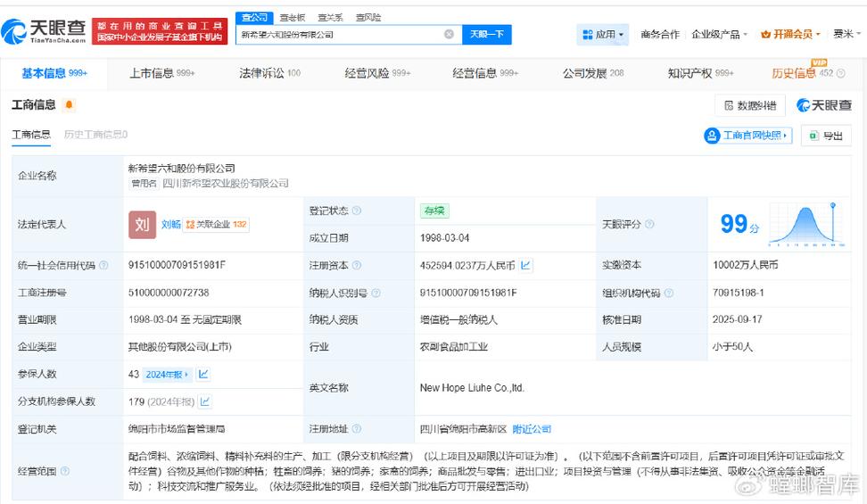This screenshot has width=867, height=504.
Task: Switch search mode to 查老板
Action: (x=293, y=18)
